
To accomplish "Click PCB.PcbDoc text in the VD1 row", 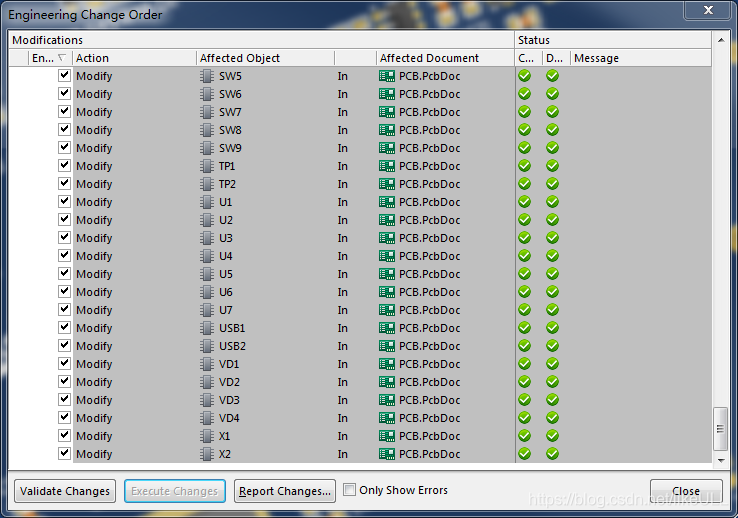I will coord(429,364).
